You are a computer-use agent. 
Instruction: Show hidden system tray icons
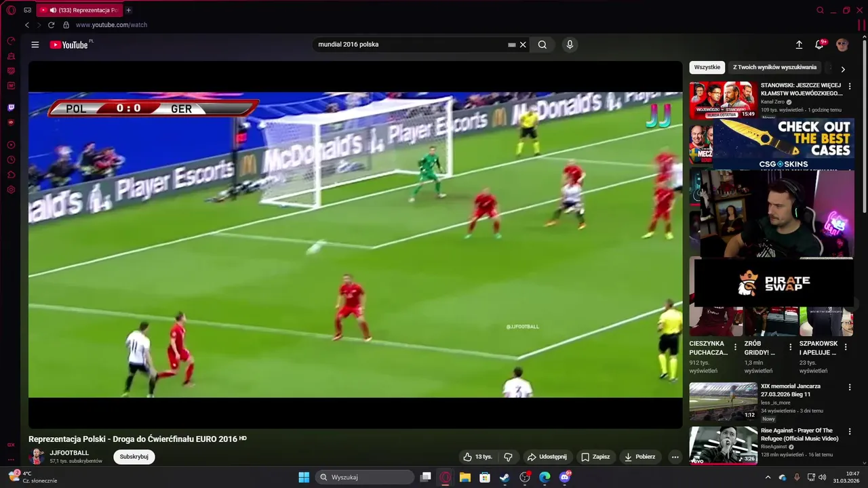(x=768, y=477)
